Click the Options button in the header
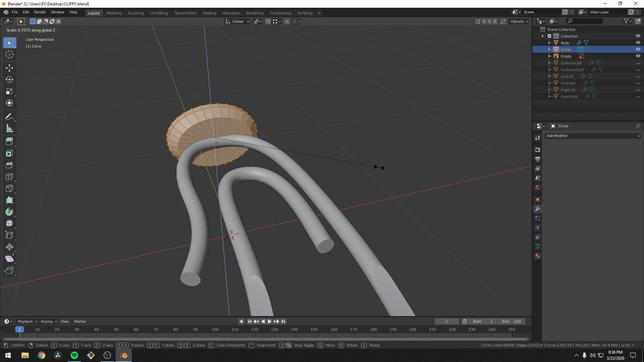Screen dimensions: 644x362 click(x=519, y=21)
